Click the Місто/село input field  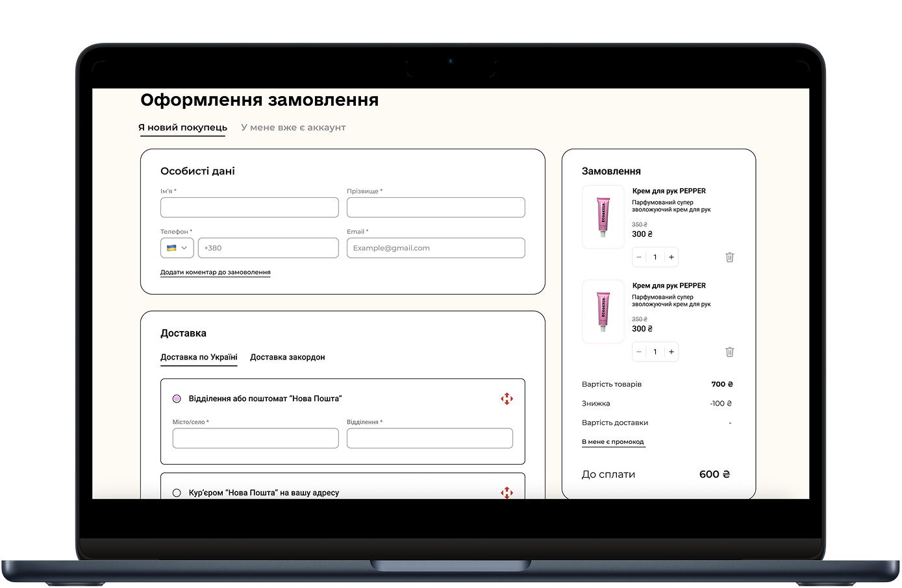point(255,438)
